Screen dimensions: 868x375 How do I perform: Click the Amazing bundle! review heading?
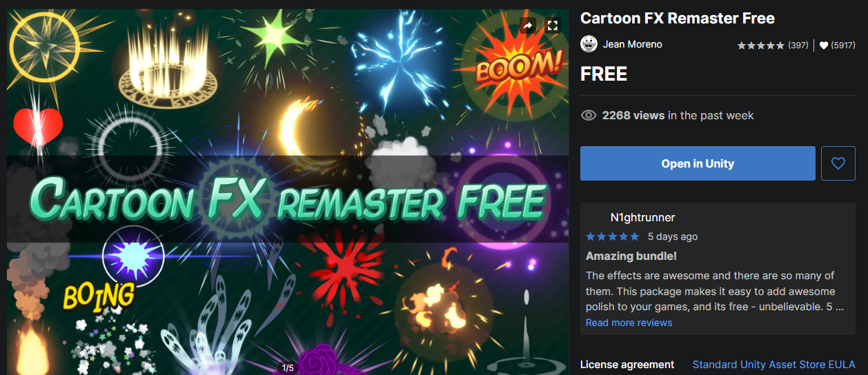[x=631, y=256]
